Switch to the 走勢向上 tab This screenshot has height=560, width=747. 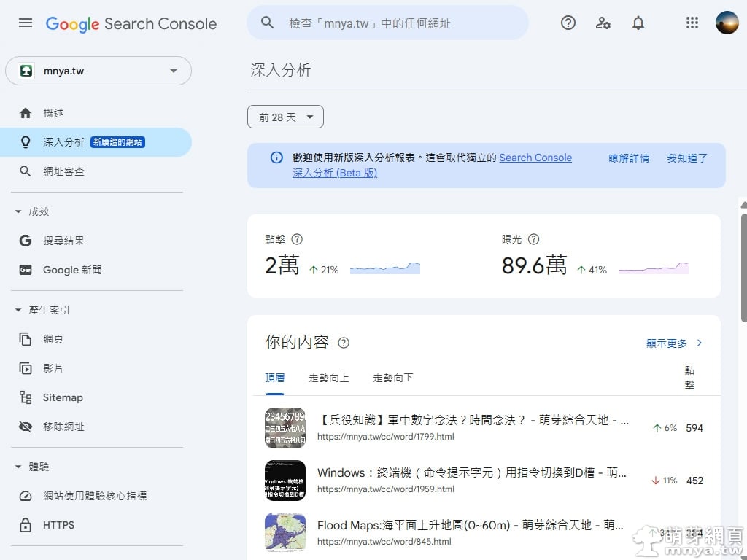pyautogui.click(x=329, y=378)
